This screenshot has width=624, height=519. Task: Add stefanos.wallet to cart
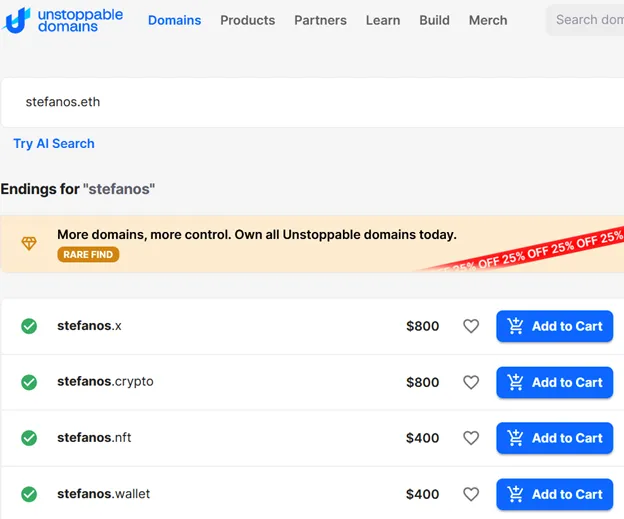[554, 494]
